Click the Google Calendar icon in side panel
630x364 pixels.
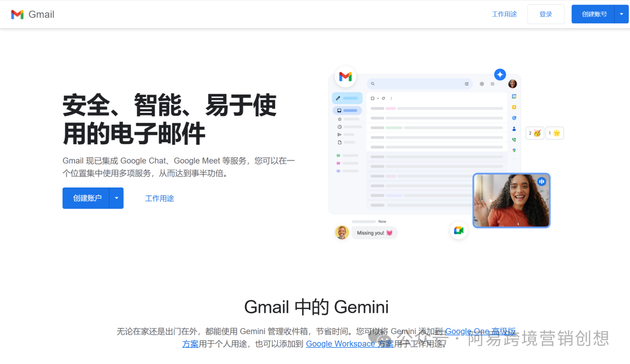(x=514, y=96)
